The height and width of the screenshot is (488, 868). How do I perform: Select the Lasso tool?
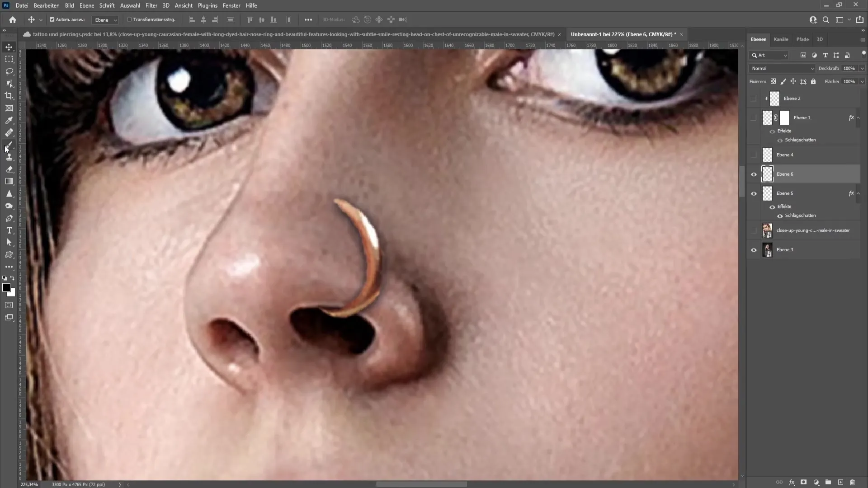tap(9, 71)
